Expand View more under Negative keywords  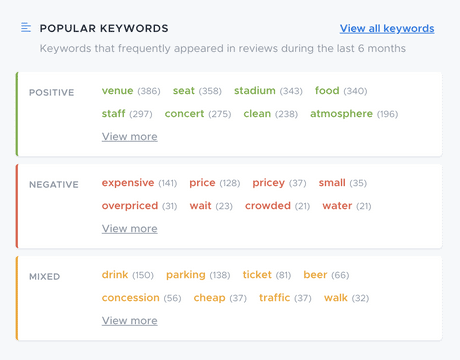coord(129,229)
